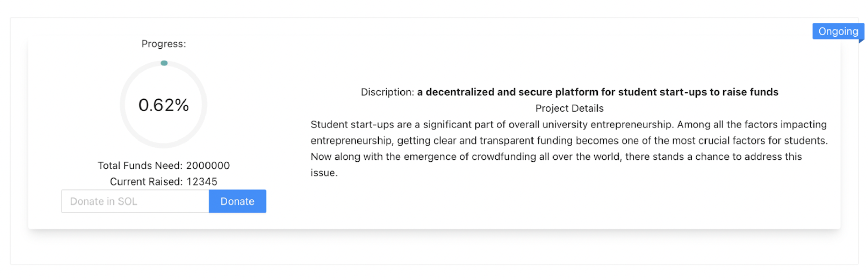Screen dimensions: 868x279
Task: Click the line starting entrepreneurship, getting clear
Action: coord(569,141)
